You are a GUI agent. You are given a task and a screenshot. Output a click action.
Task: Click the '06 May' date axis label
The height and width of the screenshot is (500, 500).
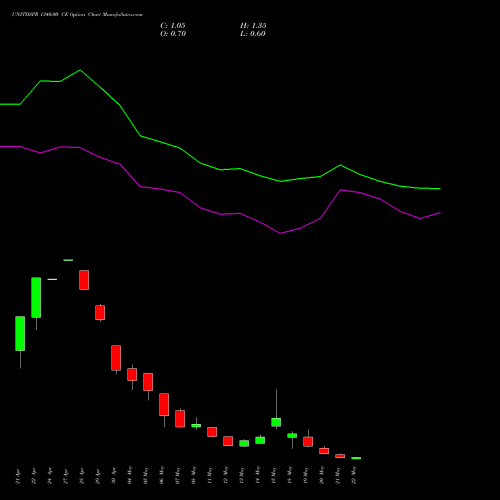(162, 475)
